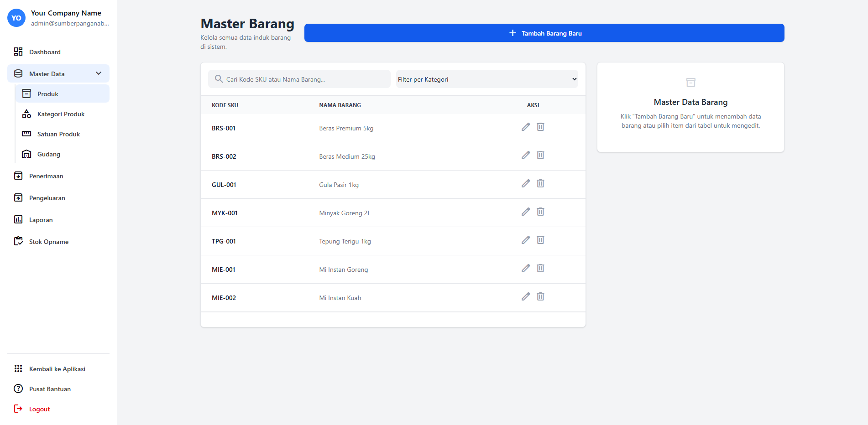Delete the Beras Medium 25kg item
Image resolution: width=868 pixels, height=425 pixels.
[540, 155]
